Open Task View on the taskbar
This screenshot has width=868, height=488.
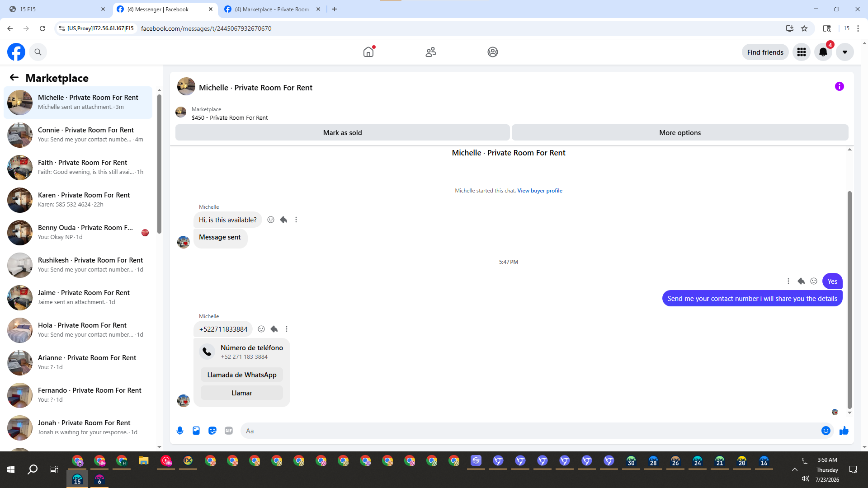click(54, 469)
